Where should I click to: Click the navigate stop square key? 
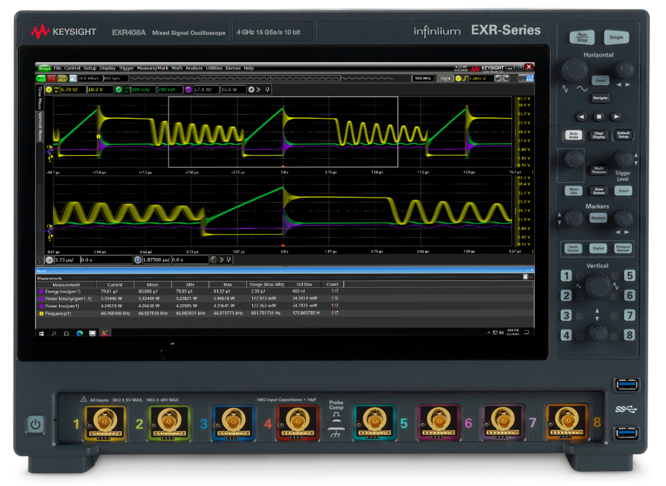coord(599,116)
